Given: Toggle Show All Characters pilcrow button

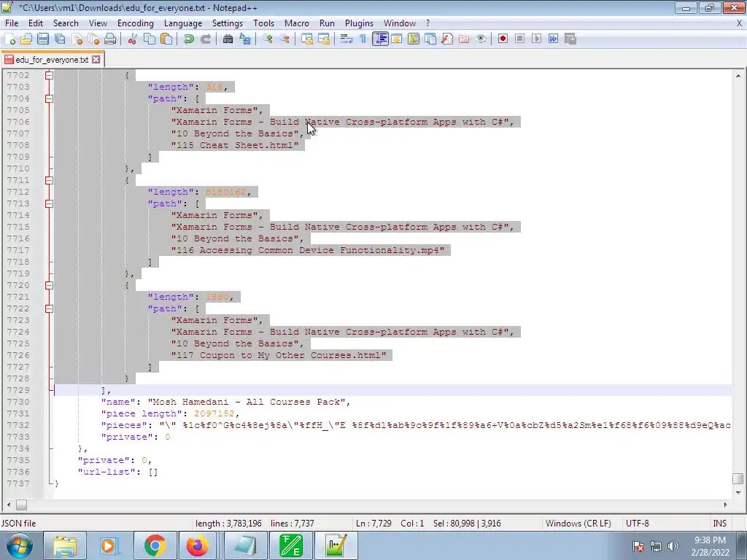Looking at the screenshot, I should click(x=363, y=39).
